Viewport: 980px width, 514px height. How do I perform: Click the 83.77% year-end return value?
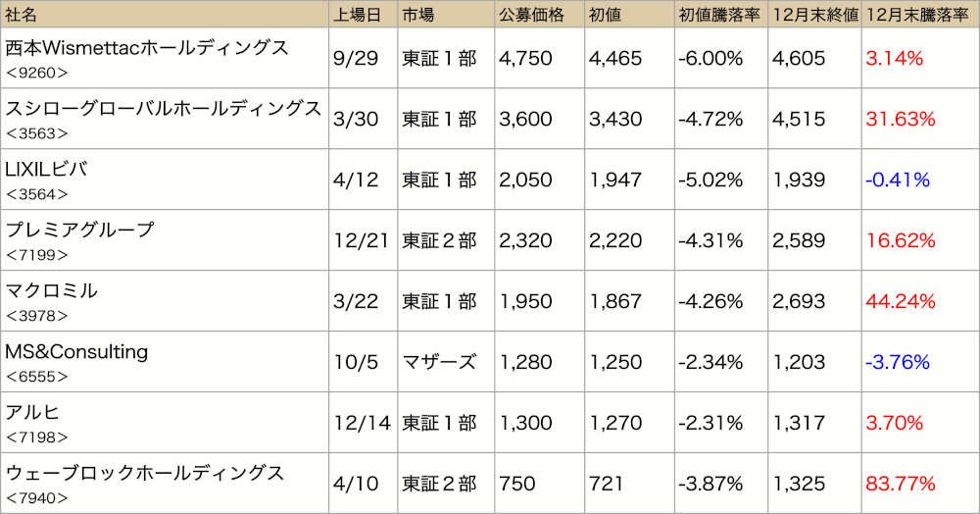click(x=900, y=484)
